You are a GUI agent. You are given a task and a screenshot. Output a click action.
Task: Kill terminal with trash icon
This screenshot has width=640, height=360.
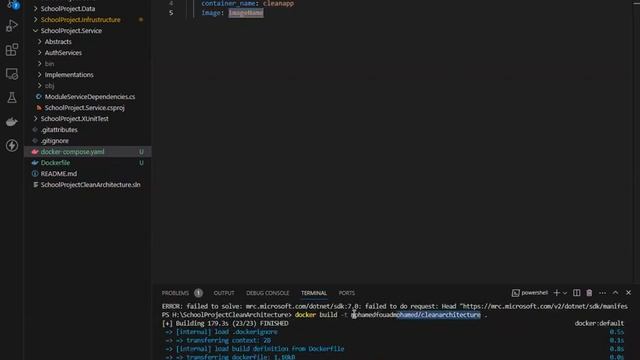click(x=589, y=293)
